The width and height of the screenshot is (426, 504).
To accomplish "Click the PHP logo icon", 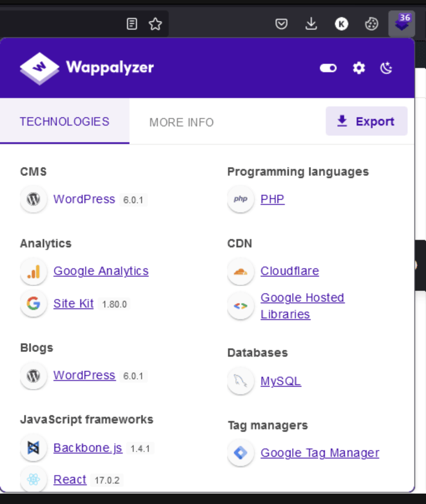I will tap(241, 199).
